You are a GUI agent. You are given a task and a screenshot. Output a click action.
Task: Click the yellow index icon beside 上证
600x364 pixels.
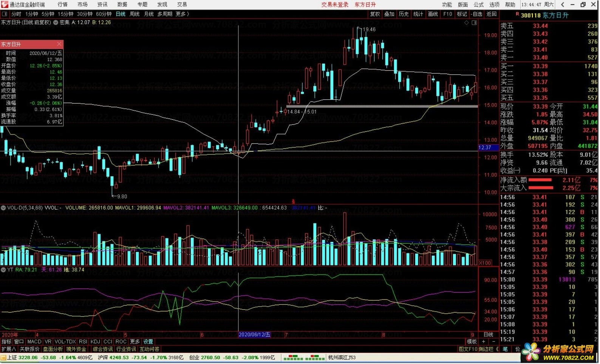coord(3,358)
